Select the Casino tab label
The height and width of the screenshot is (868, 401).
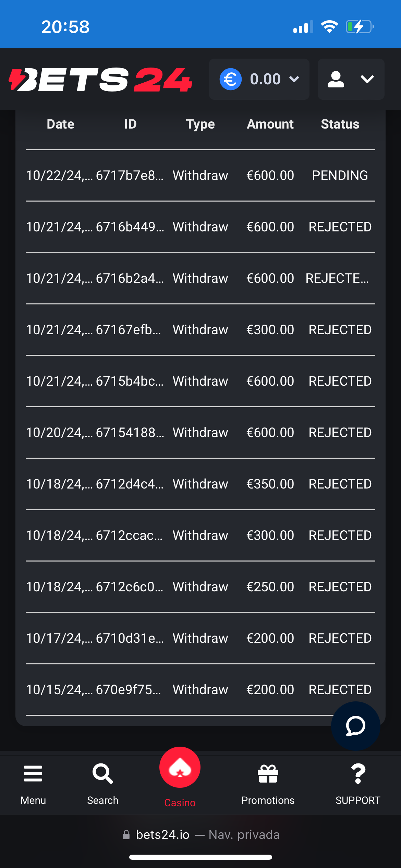[x=180, y=803]
